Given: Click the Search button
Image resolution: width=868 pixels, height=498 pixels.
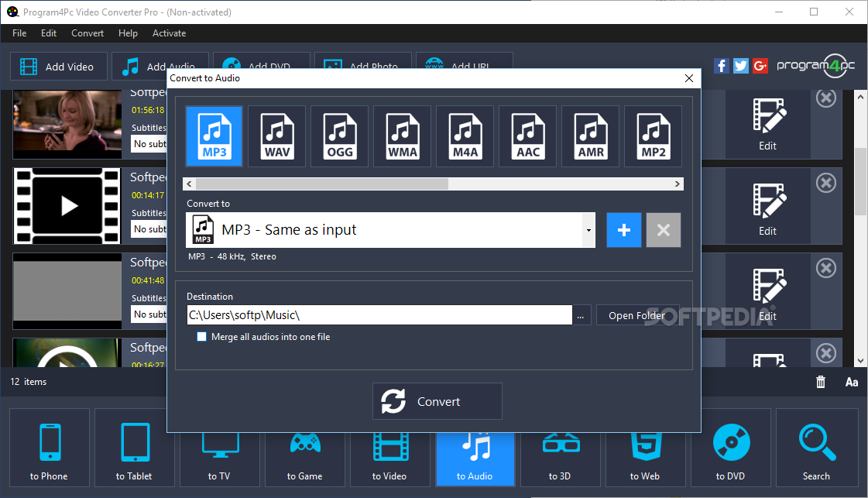Looking at the screenshot, I should click(817, 448).
